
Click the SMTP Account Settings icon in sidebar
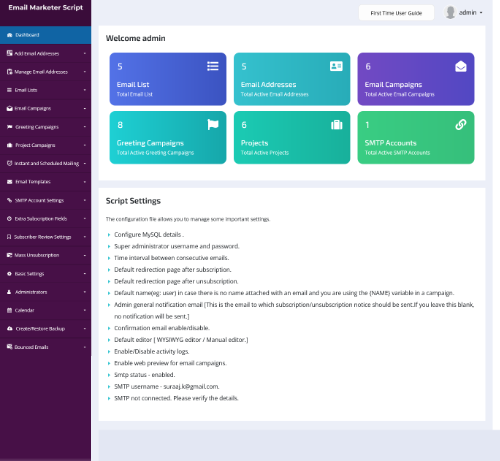pos(10,200)
